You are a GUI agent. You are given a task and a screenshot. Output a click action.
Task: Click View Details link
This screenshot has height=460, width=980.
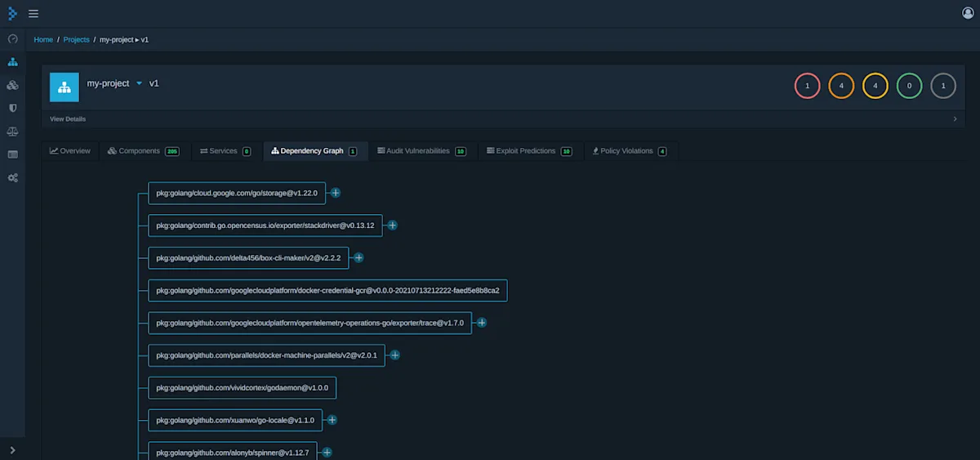tap(68, 118)
